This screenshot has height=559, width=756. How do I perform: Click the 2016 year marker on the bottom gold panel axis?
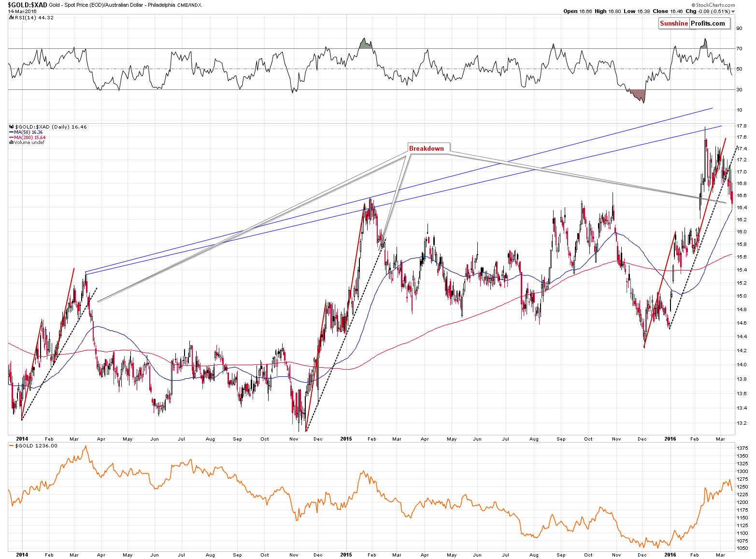point(670,555)
